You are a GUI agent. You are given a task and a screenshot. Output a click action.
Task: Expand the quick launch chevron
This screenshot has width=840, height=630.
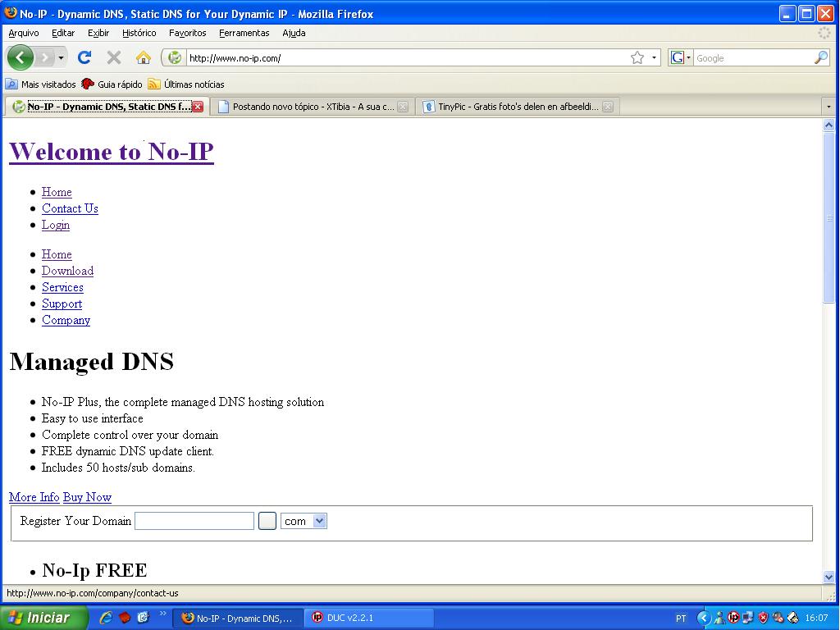click(x=163, y=614)
